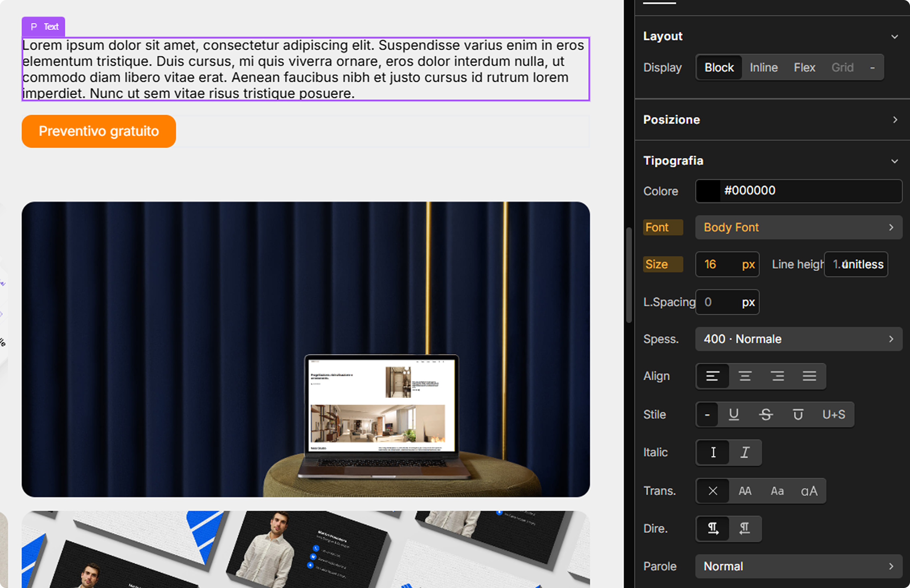Click the Line height label
This screenshot has height=588, width=910.
[x=797, y=265]
